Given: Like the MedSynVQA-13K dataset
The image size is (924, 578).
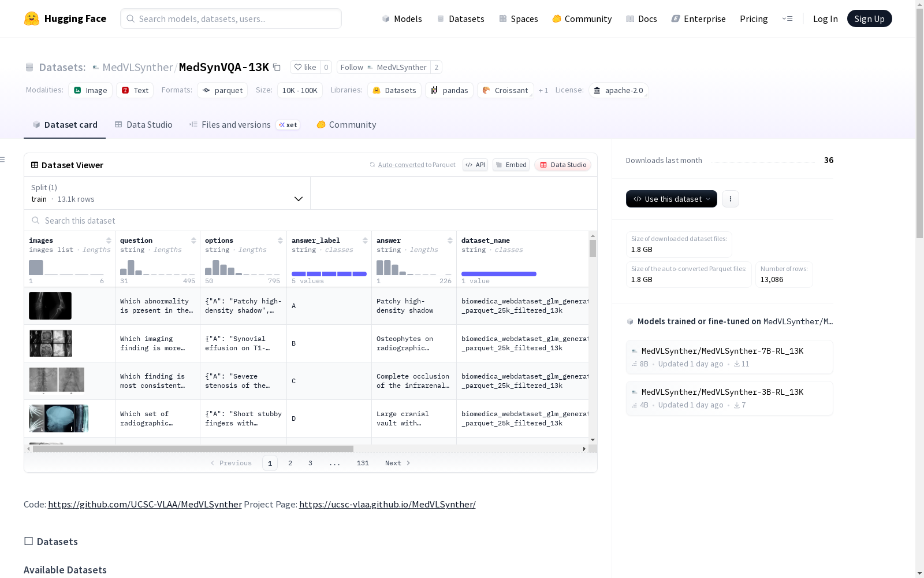Looking at the screenshot, I should (305, 67).
